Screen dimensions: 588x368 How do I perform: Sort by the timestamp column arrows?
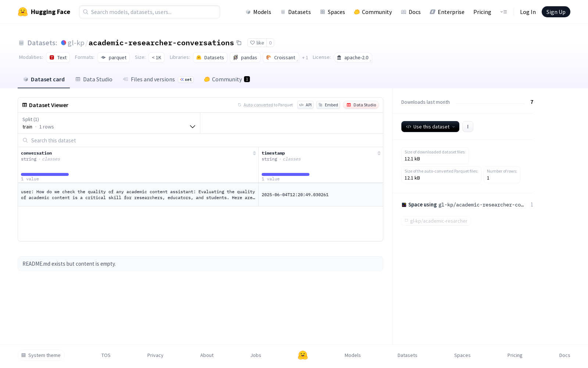(x=379, y=153)
